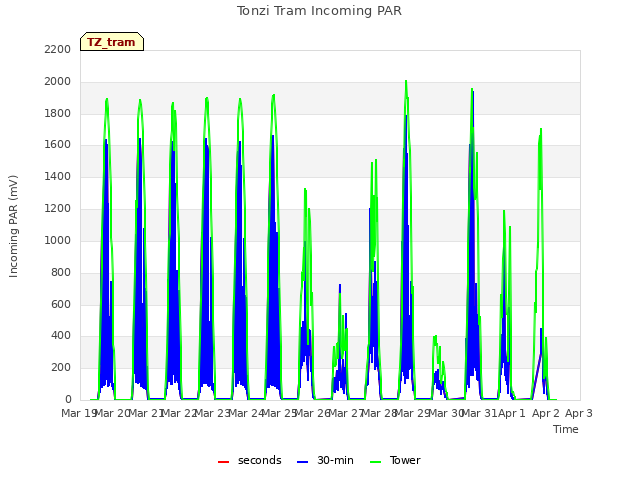This screenshot has height=480, width=640.
Task: Click the blue 30-min legend color marker
Action: click(302, 462)
